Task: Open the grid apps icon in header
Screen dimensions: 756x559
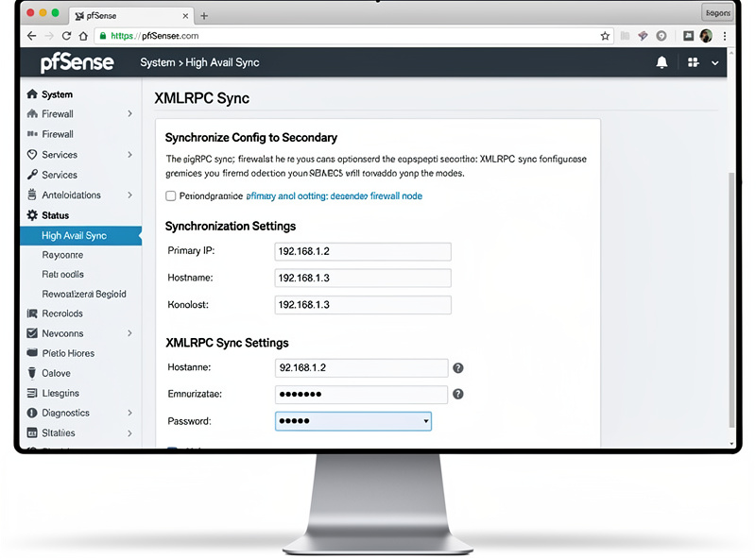Action: pyautogui.click(x=694, y=62)
